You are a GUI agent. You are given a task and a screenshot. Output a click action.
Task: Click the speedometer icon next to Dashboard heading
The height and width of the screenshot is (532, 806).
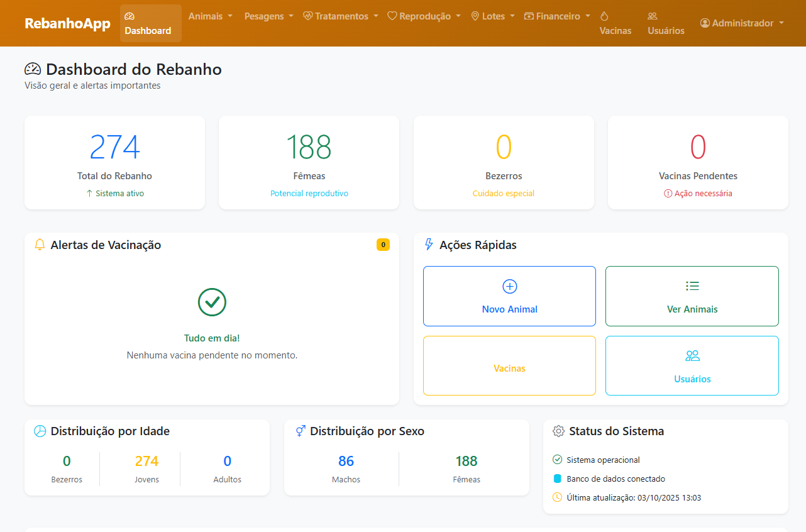33,69
